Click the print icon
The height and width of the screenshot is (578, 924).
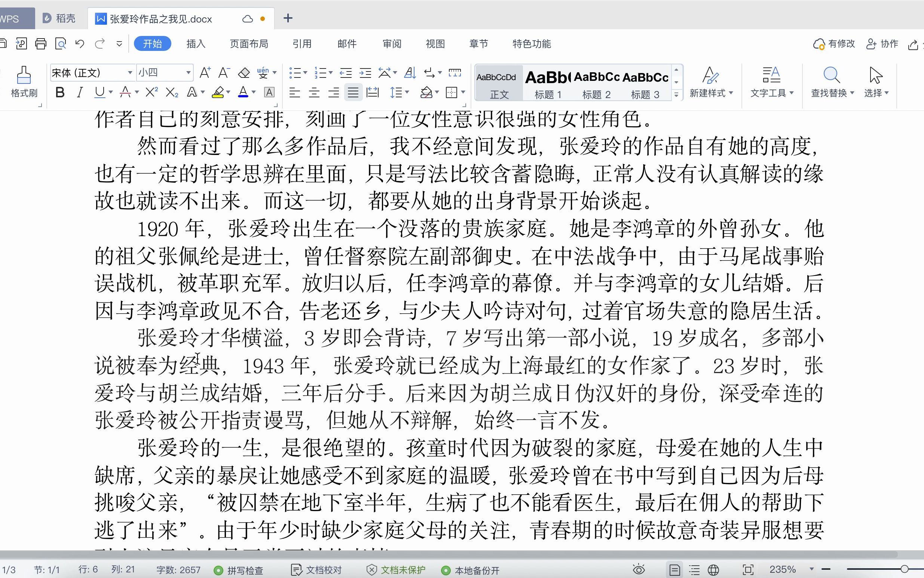tap(40, 44)
